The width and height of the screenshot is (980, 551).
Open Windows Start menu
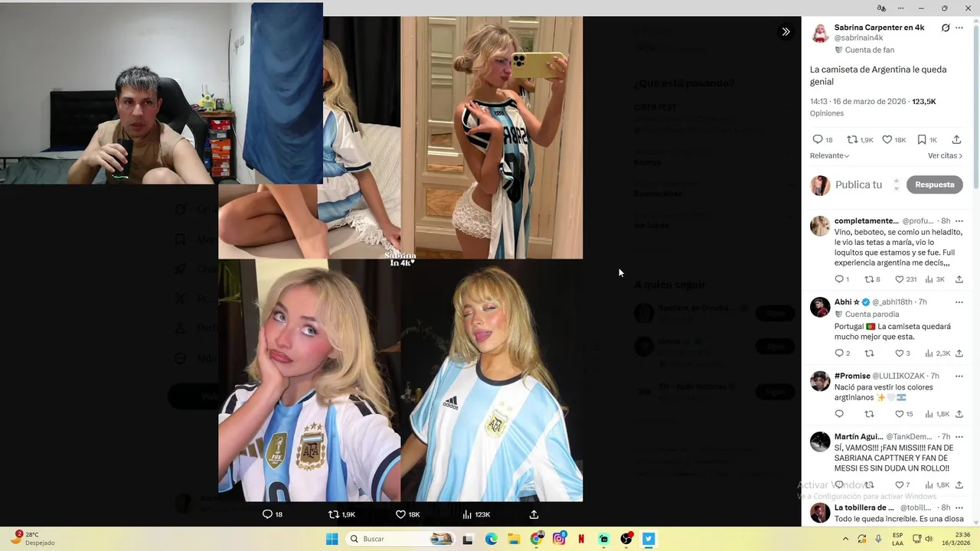click(332, 539)
